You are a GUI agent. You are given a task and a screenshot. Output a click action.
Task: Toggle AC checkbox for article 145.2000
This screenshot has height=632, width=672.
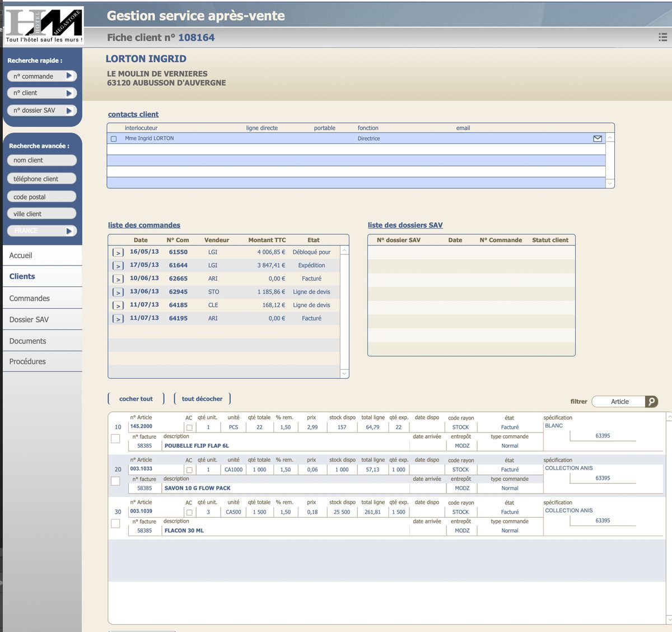[x=189, y=427]
